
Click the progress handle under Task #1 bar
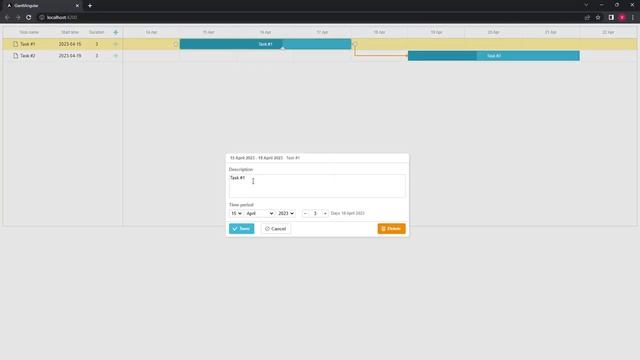[282, 48]
